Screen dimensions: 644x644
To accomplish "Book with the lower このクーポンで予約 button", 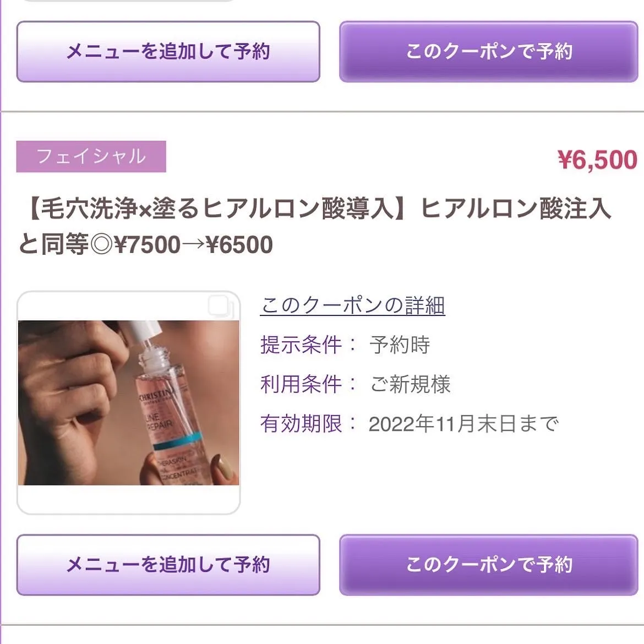I will pos(489,565).
